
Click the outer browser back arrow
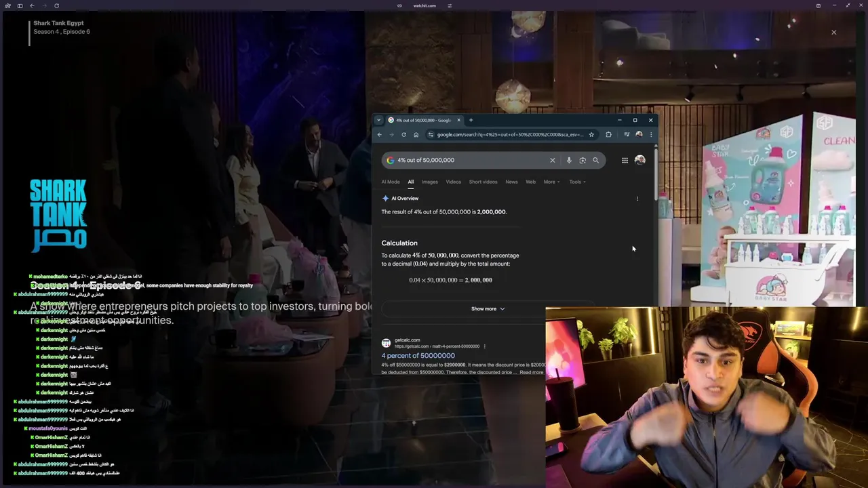point(32,5)
